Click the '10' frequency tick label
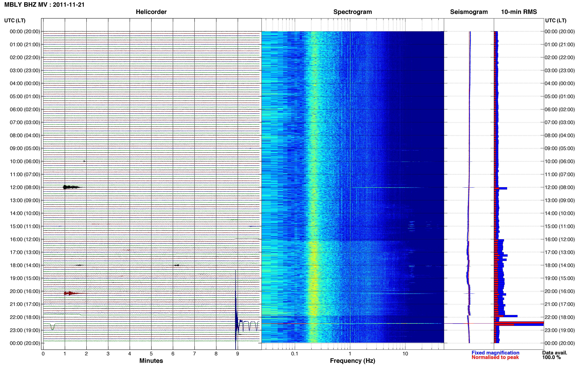 [405, 354]
